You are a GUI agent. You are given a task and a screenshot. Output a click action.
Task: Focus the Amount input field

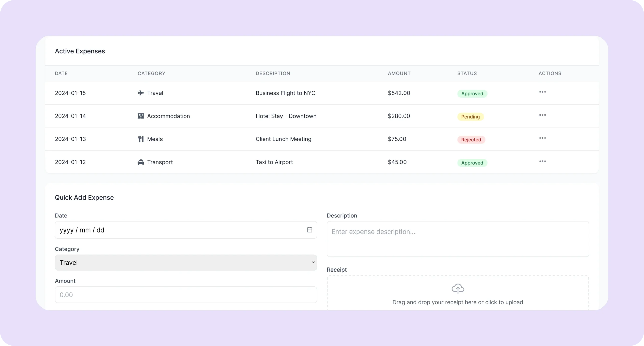pyautogui.click(x=186, y=295)
